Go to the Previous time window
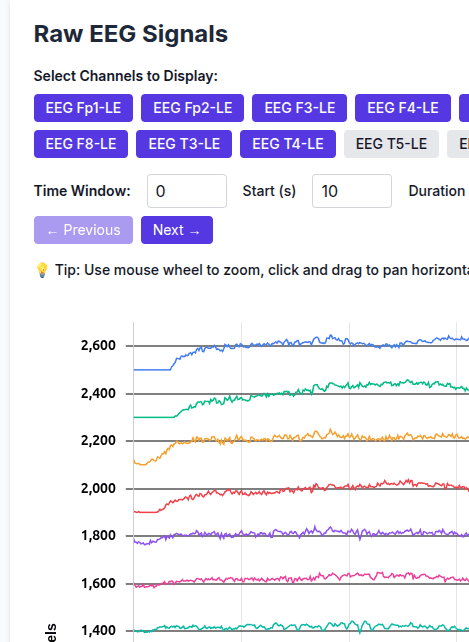This screenshot has width=469, height=642. (83, 230)
